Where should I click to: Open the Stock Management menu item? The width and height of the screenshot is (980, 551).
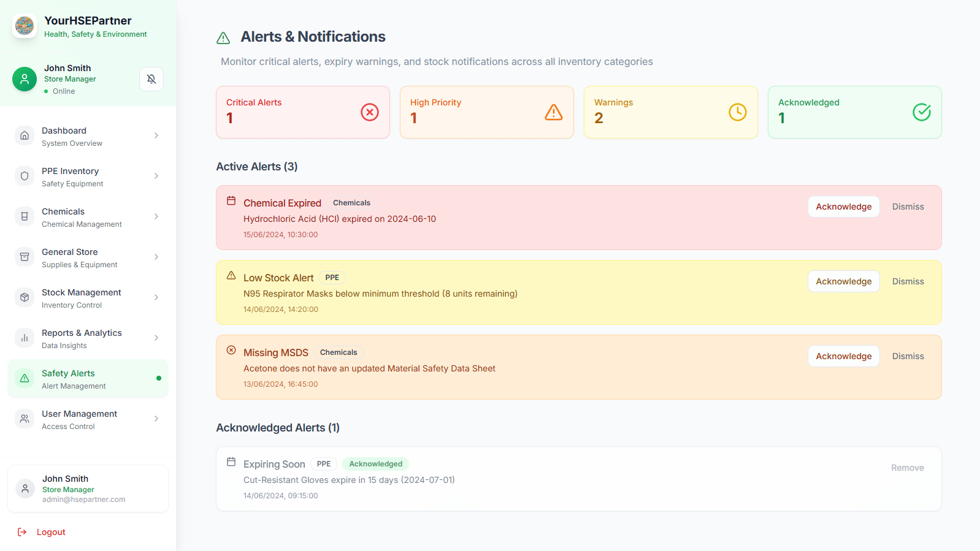[88, 298]
